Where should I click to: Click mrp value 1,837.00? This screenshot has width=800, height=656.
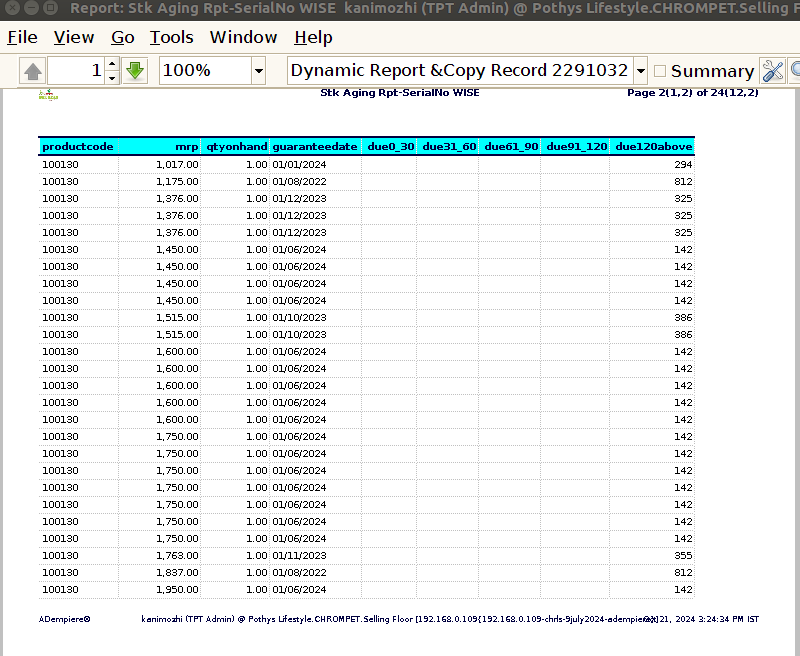pos(177,572)
